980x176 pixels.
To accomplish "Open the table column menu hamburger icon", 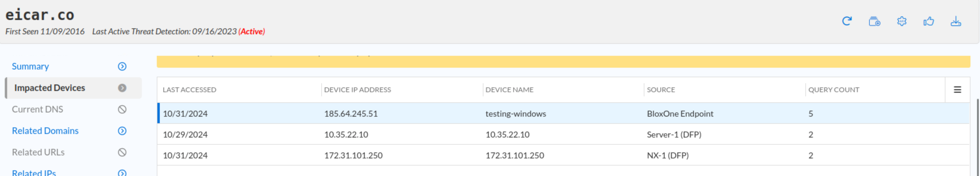I will click(957, 90).
